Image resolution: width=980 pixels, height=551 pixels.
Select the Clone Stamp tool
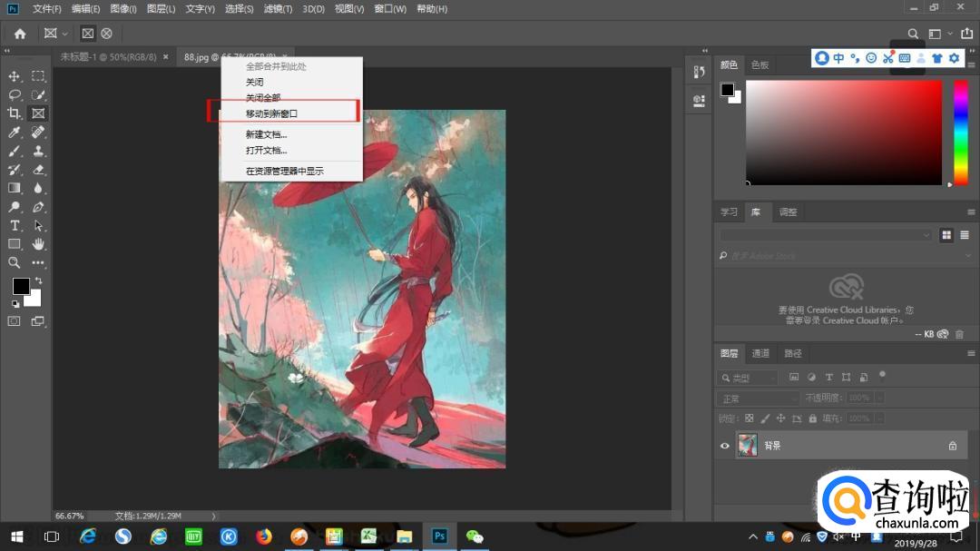pos(38,151)
